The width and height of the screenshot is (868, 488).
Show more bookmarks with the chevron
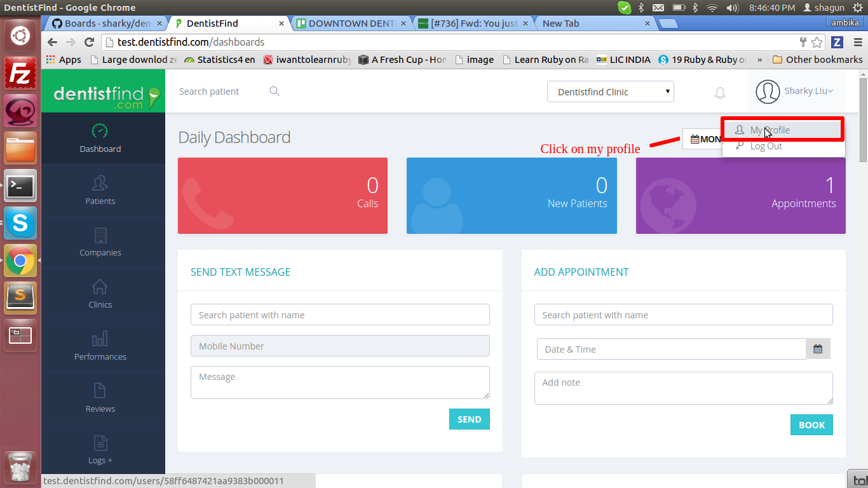coord(760,60)
